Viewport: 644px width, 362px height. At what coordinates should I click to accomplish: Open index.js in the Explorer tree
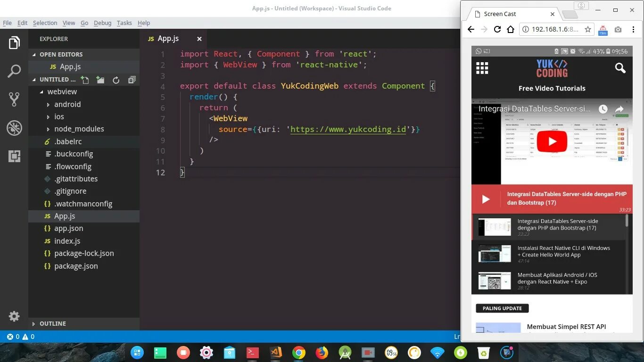(67, 241)
